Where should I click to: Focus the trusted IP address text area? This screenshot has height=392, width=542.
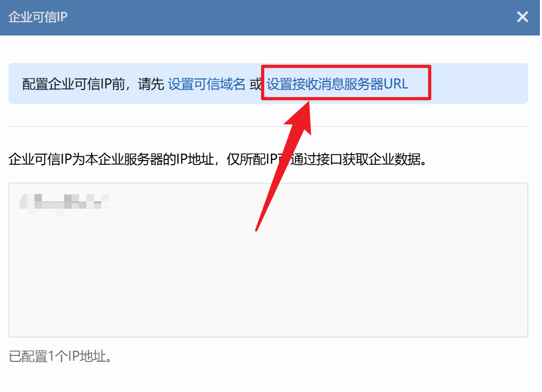click(268, 260)
